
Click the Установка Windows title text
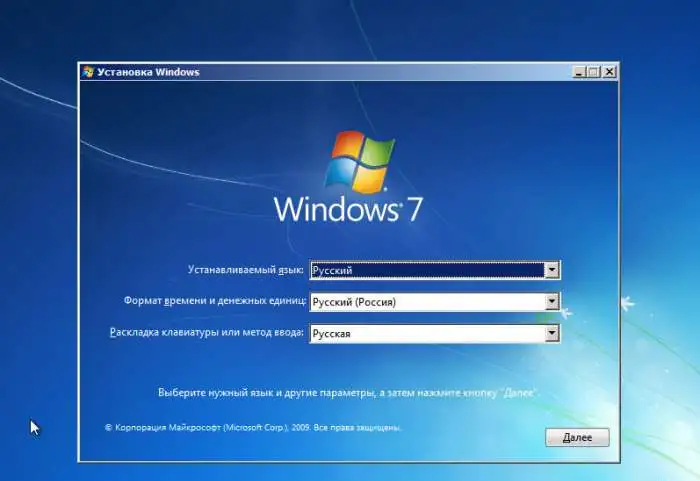(x=148, y=72)
